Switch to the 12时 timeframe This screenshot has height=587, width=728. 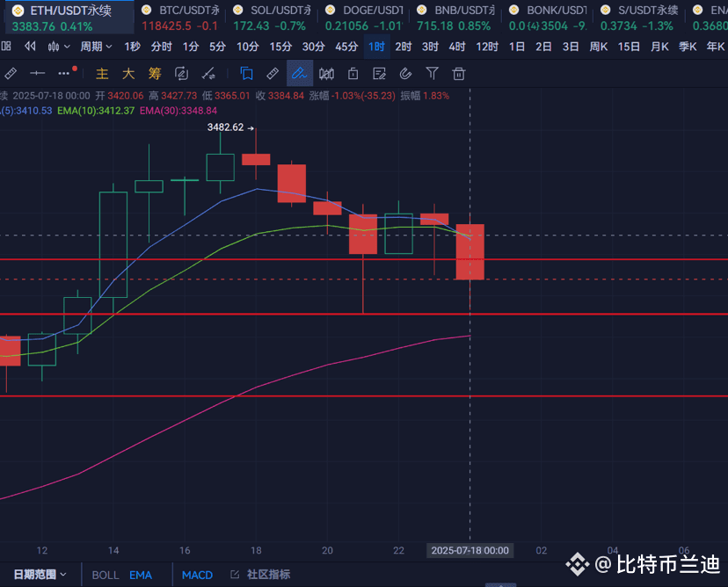pyautogui.click(x=487, y=47)
